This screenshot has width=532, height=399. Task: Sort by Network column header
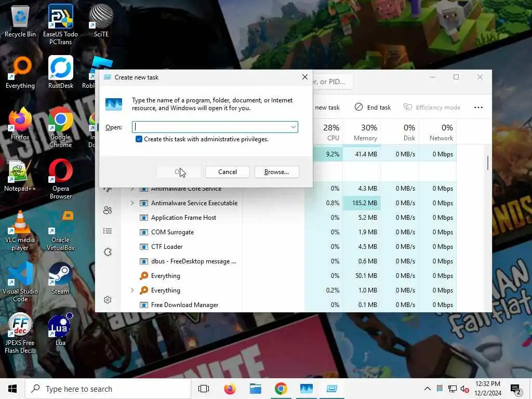pos(437,131)
